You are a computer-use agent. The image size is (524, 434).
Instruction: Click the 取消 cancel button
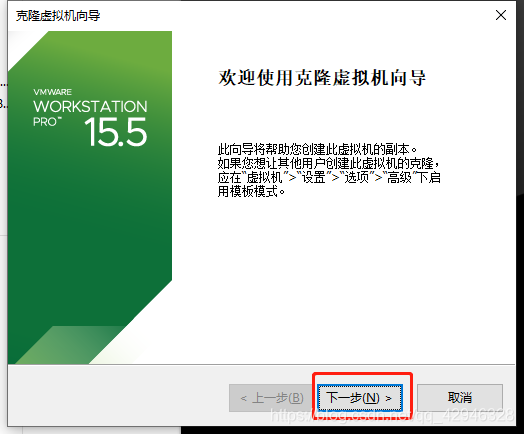pyautogui.click(x=460, y=398)
